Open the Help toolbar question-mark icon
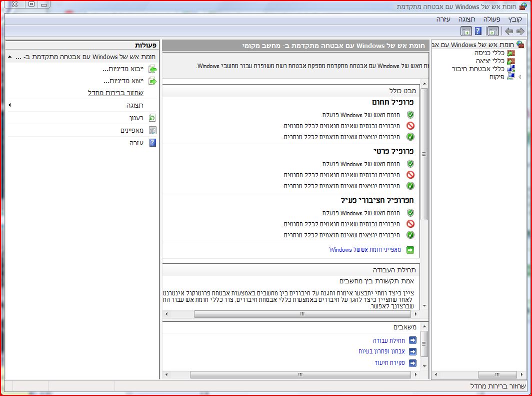This screenshot has height=396, width=532. click(478, 31)
